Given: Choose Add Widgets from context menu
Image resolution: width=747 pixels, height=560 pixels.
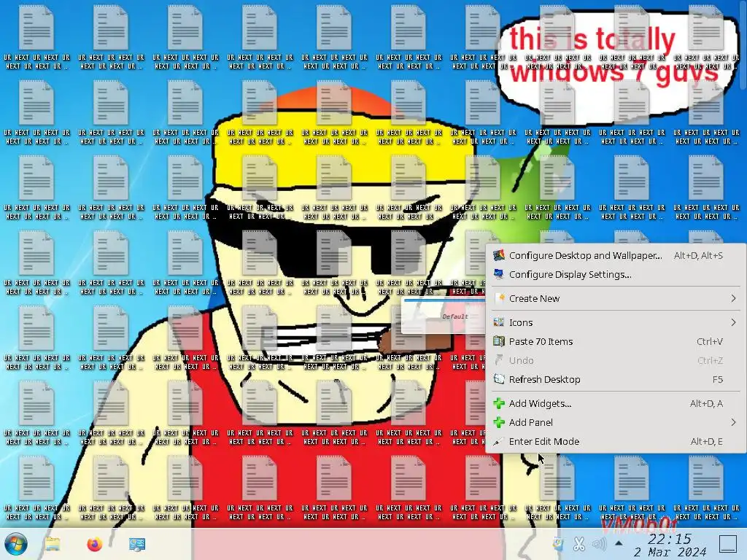Looking at the screenshot, I should [616, 403].
